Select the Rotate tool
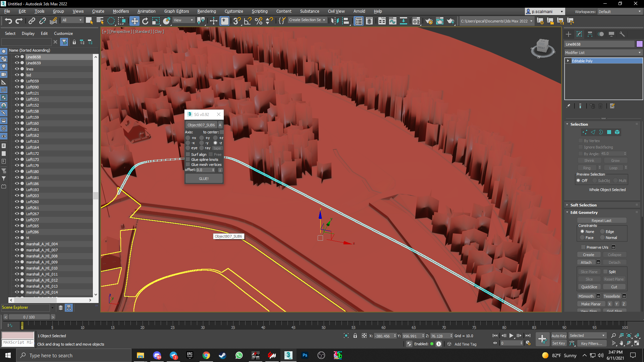Image resolution: width=644 pixels, height=362 pixels. 145,21
